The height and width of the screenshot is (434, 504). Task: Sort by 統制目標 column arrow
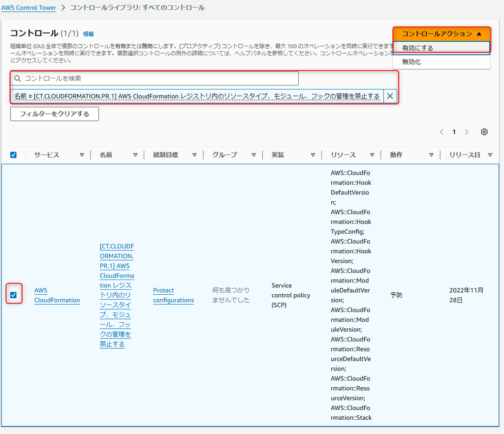[194, 155]
